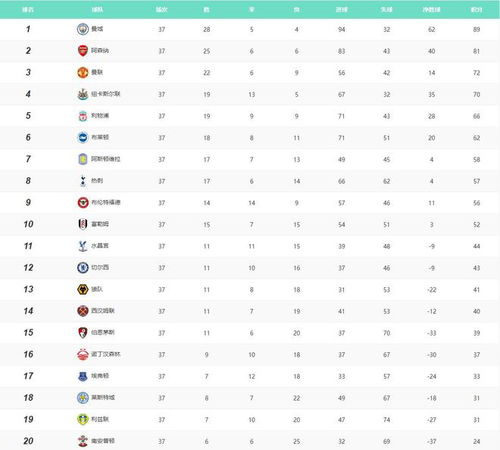
Task: Open the Brighton team name link in row 6
Action: coord(100,137)
